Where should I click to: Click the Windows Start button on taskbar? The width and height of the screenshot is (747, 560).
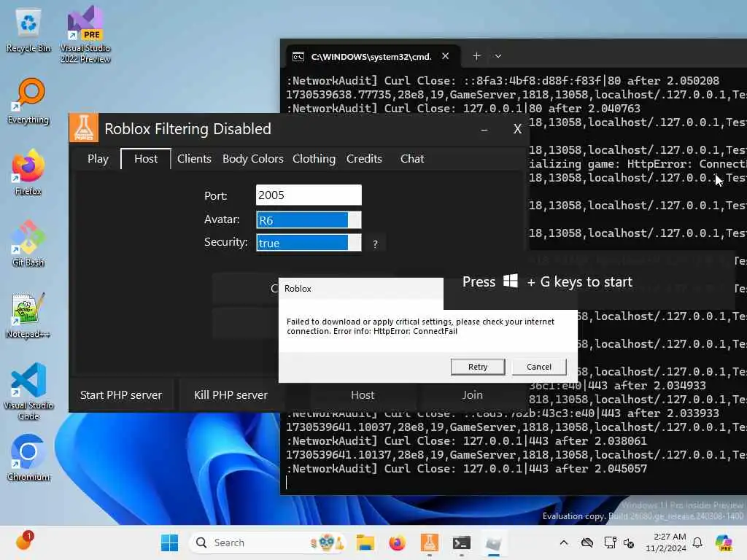(x=169, y=542)
